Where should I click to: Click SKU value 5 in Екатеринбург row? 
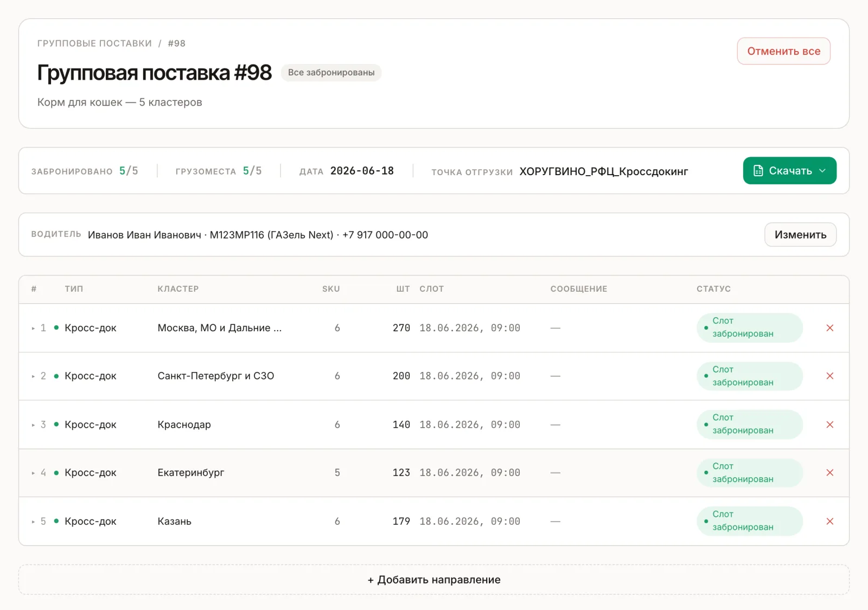pyautogui.click(x=337, y=473)
